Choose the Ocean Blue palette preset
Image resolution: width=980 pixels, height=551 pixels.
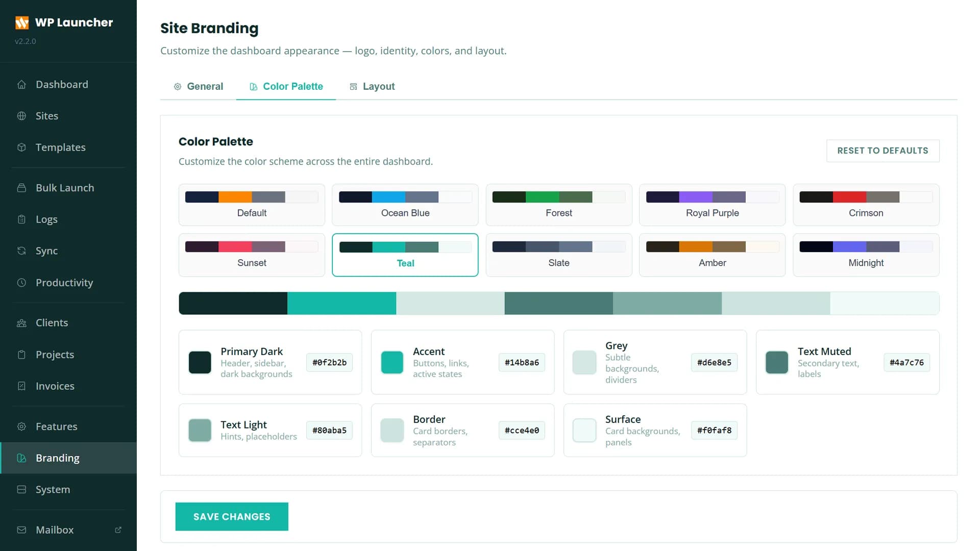[405, 205]
